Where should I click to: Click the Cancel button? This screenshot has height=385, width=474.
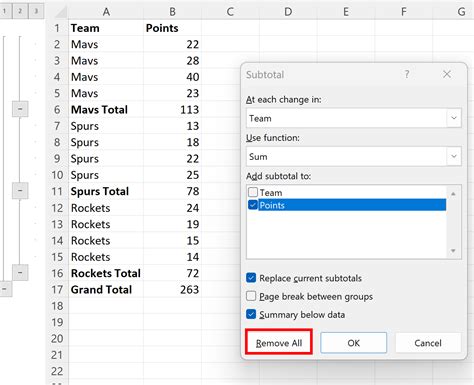coord(428,343)
